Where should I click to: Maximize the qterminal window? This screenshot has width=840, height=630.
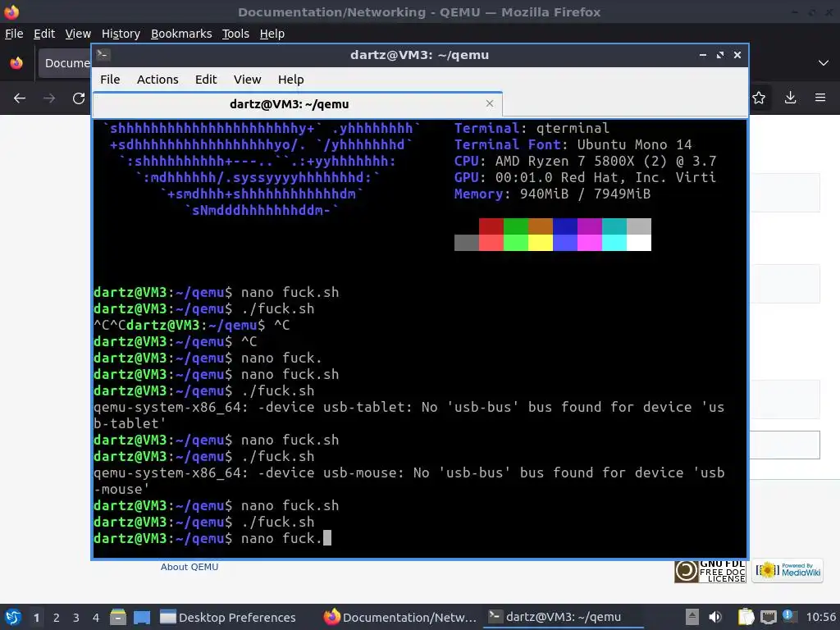pyautogui.click(x=720, y=55)
